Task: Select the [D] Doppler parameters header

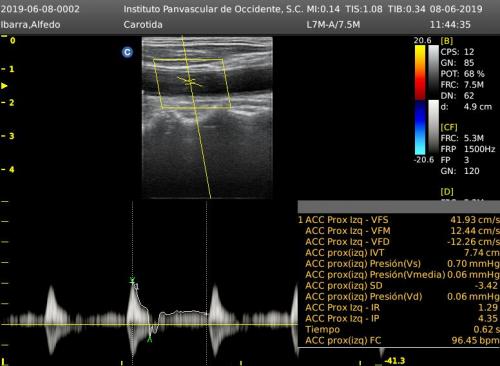Action: pyautogui.click(x=447, y=192)
